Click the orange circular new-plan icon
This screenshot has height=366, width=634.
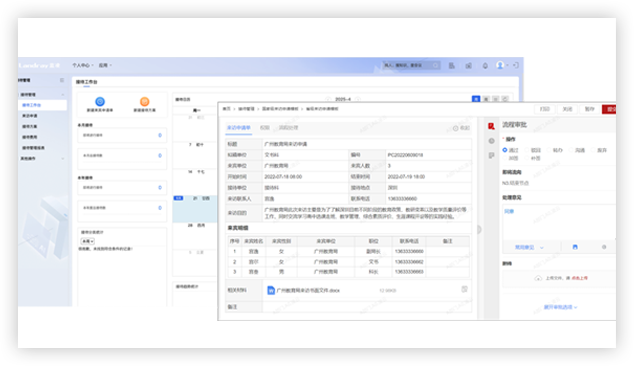144,102
